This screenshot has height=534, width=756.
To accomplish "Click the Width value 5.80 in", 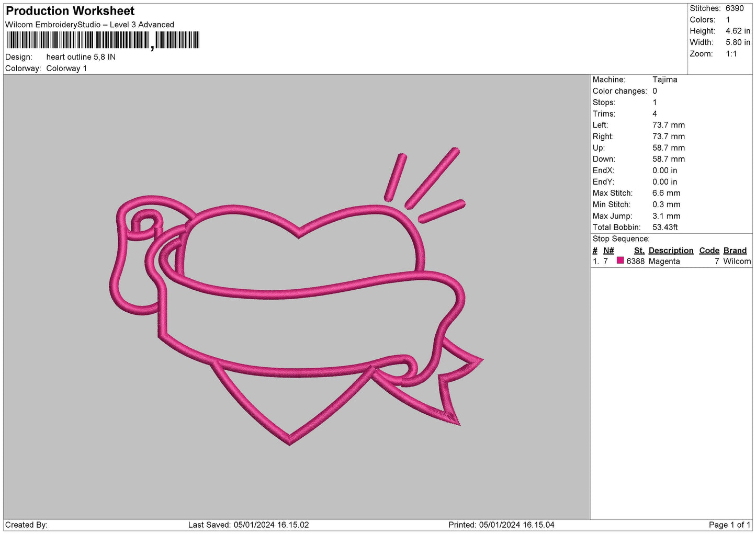I will [738, 42].
